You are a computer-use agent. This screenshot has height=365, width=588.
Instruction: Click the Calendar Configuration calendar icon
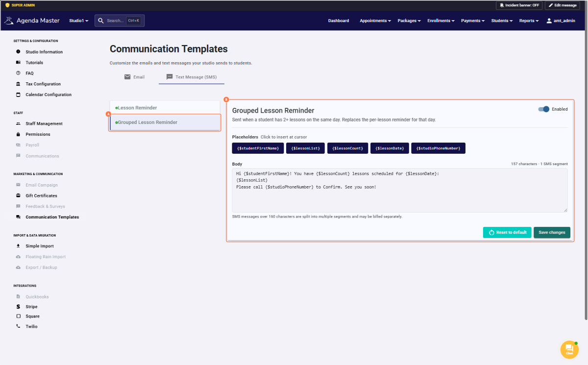[x=18, y=95]
